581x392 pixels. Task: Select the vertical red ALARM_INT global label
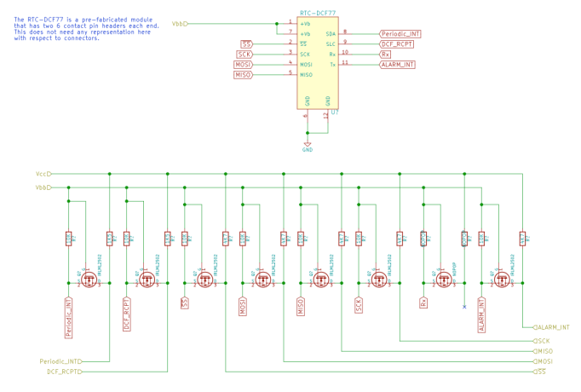[x=481, y=315]
